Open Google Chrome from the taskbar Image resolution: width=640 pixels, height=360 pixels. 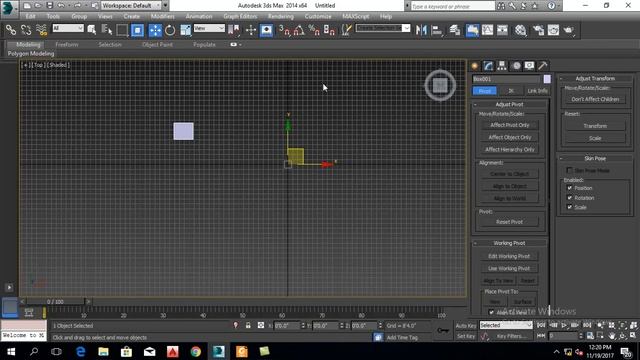[x=196, y=351]
